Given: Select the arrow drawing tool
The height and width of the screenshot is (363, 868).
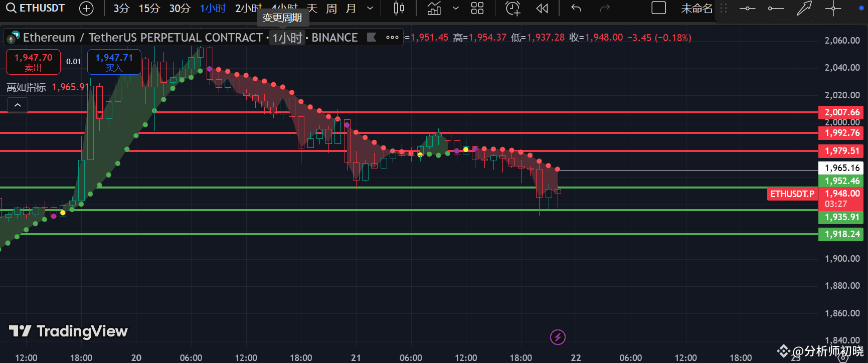Looking at the screenshot, I should (804, 8).
